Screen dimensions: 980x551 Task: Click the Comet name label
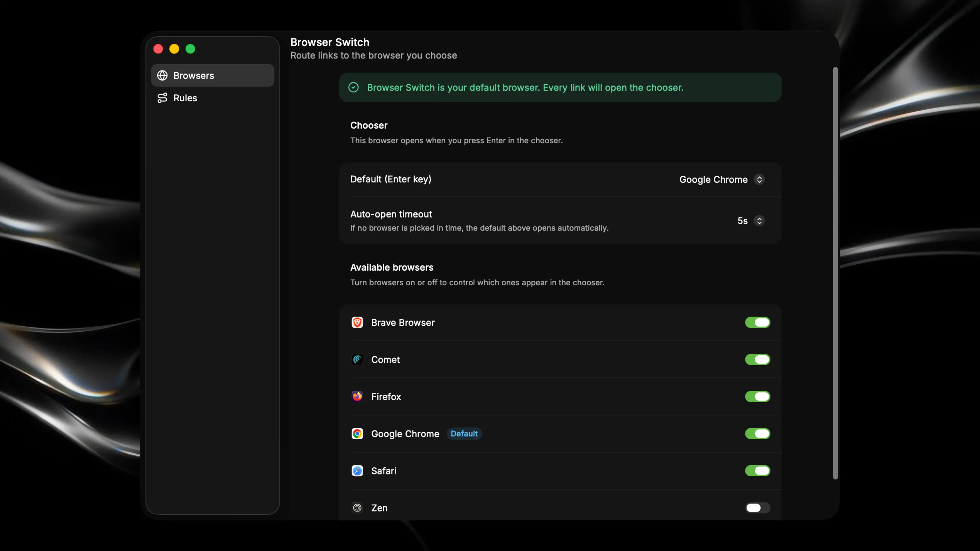point(385,359)
